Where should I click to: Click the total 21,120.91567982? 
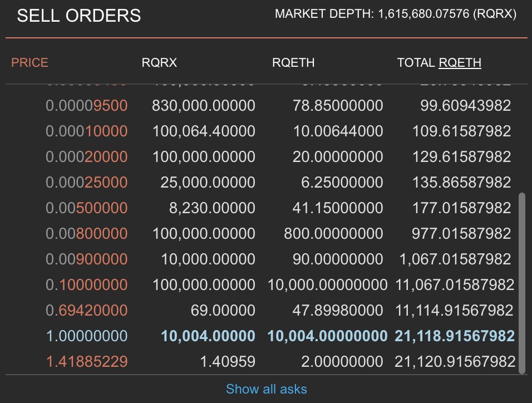(x=455, y=362)
